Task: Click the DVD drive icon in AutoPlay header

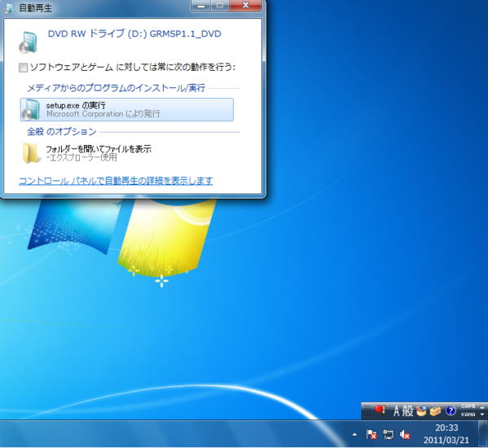Action: click(28, 42)
